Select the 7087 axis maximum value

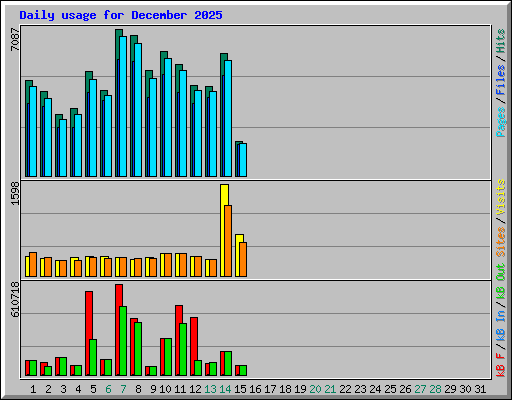pos(15,39)
